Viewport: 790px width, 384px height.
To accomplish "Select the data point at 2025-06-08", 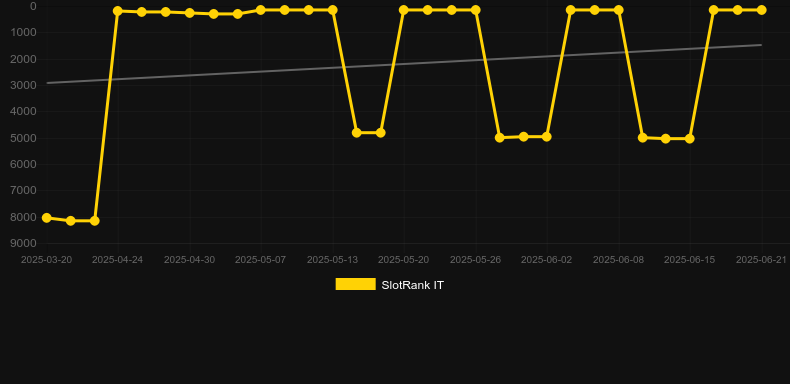I will [618, 10].
